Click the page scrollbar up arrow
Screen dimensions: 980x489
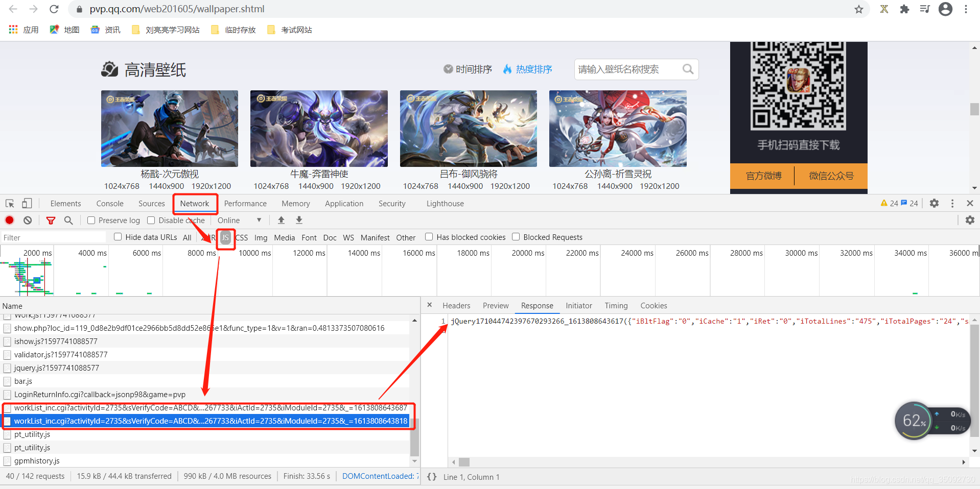point(974,47)
